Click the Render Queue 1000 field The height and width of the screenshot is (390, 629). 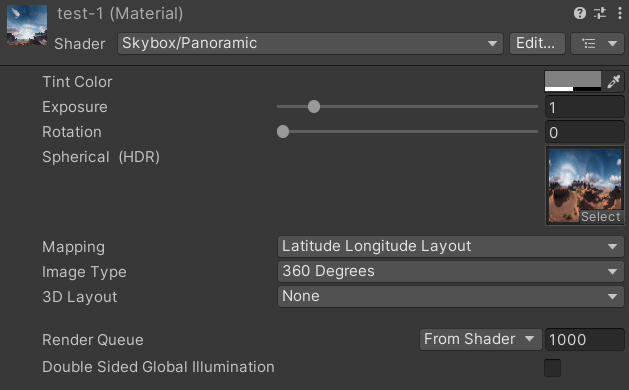point(584,339)
